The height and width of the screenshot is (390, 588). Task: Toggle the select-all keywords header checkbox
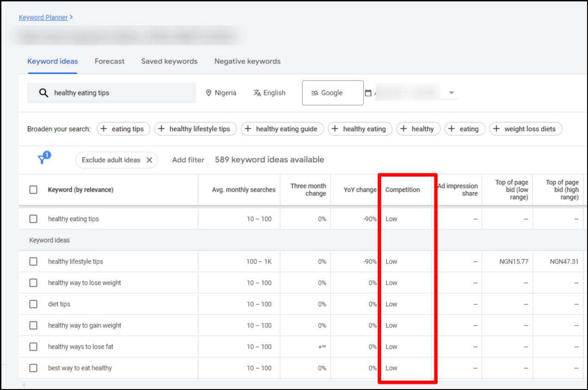coord(33,189)
